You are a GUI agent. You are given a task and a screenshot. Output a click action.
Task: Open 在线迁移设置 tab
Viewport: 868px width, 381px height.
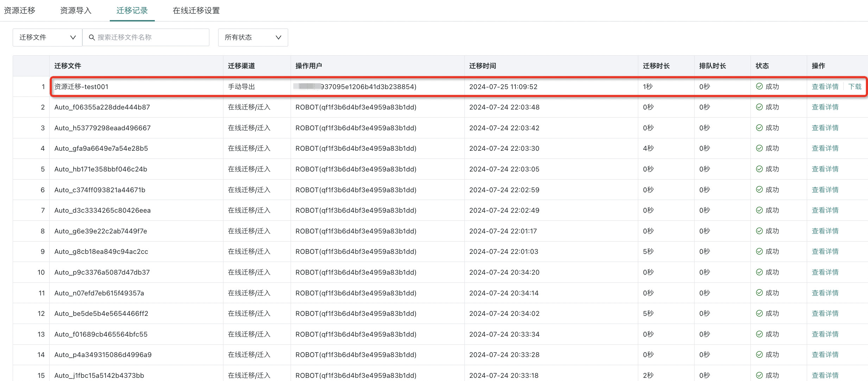click(x=196, y=11)
